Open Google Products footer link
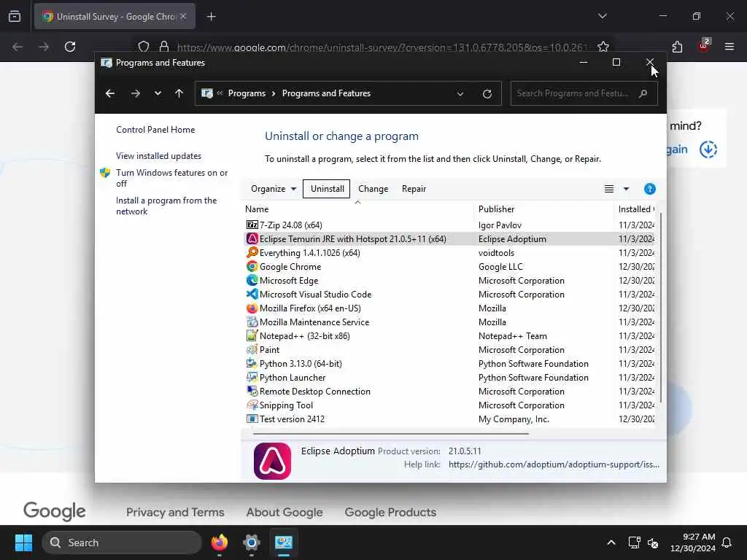 tap(390, 512)
